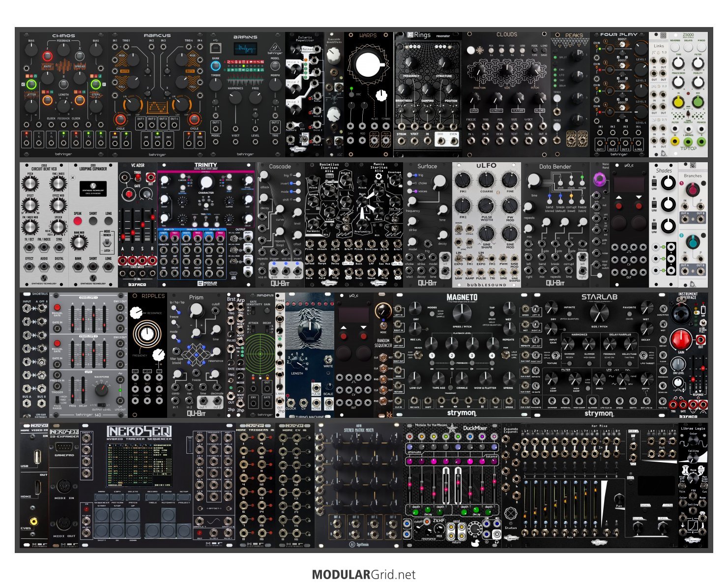Flip the Mode Momentary/Latch switch on Looping Expander
728x585 pixels.
[x=107, y=242]
